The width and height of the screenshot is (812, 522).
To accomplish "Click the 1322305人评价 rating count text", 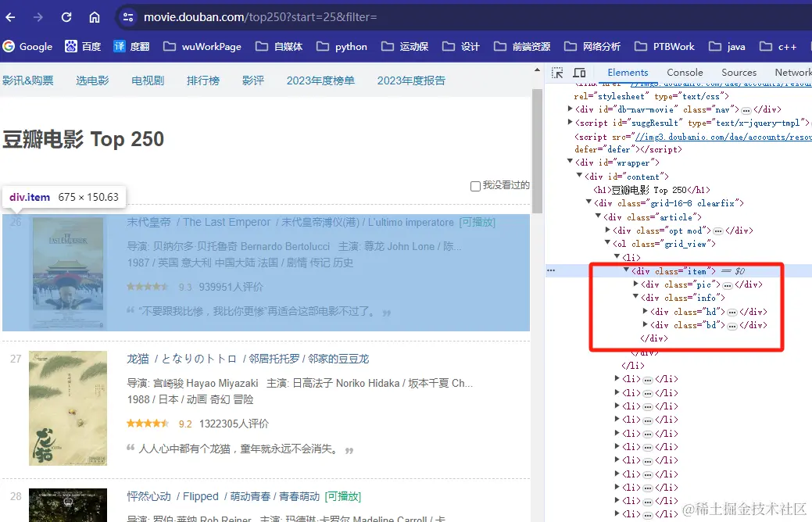I will [x=234, y=424].
